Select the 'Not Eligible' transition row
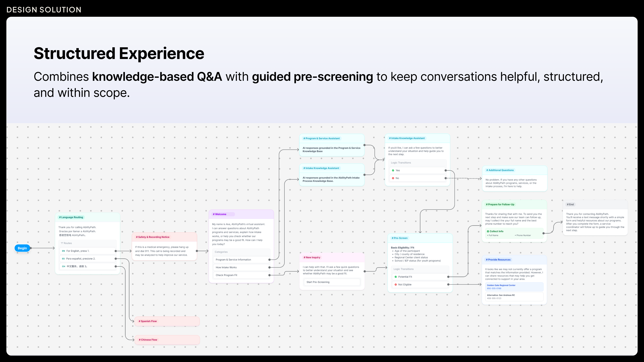This screenshot has width=644, height=362. click(420, 285)
